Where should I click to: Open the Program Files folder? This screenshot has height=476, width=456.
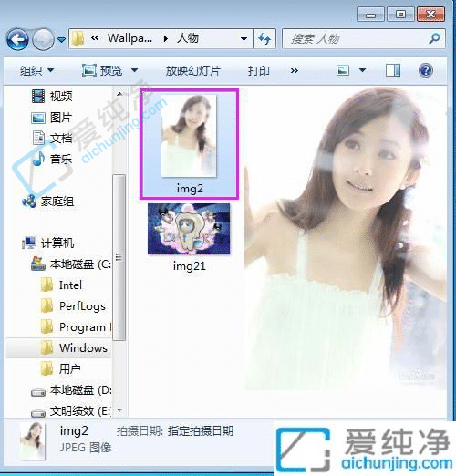click(76, 327)
